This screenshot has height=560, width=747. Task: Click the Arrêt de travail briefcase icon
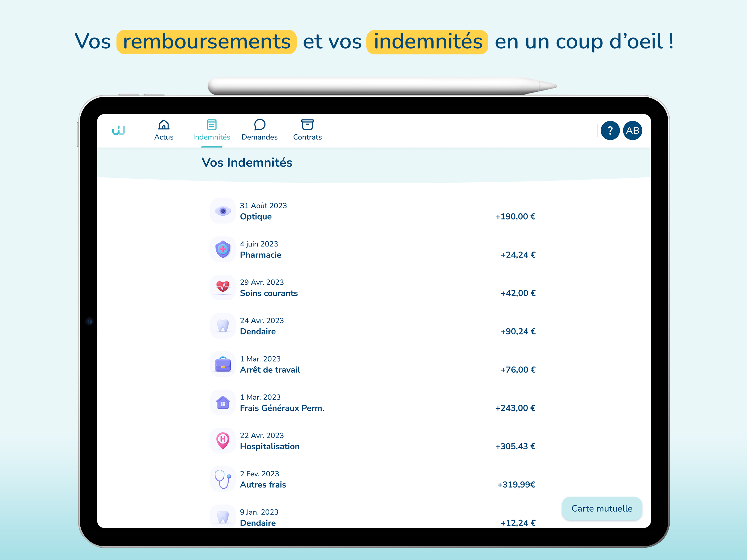(x=223, y=364)
